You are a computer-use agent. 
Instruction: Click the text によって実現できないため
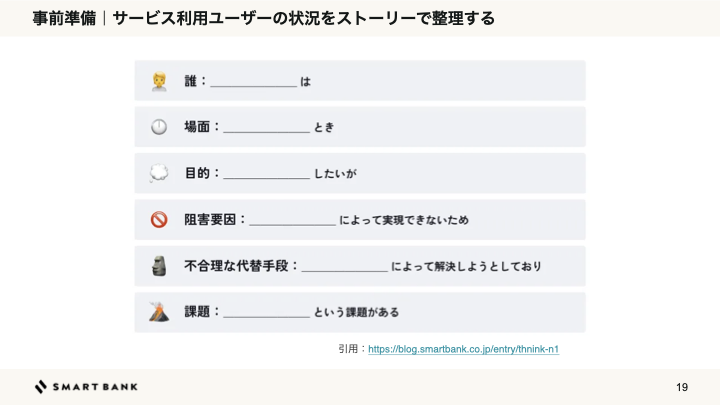point(404,220)
